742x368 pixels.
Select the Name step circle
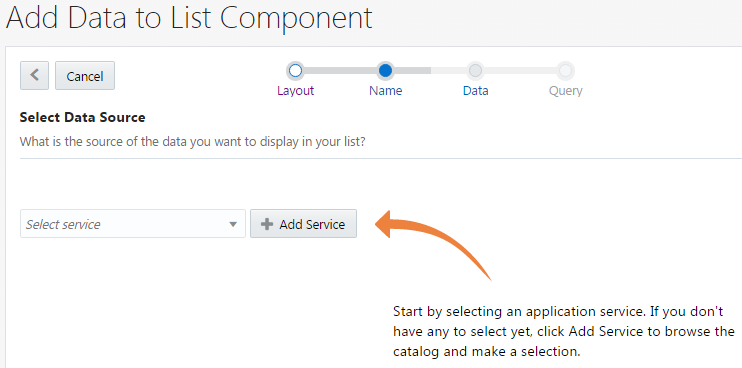[x=386, y=71]
